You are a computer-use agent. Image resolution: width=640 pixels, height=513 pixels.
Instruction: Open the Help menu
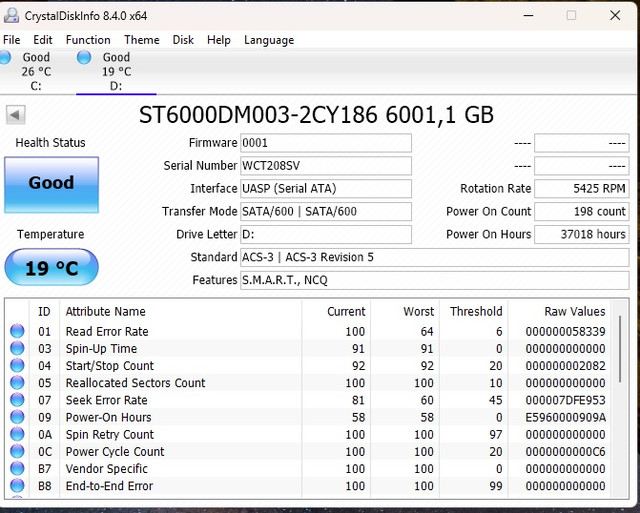pyautogui.click(x=219, y=40)
